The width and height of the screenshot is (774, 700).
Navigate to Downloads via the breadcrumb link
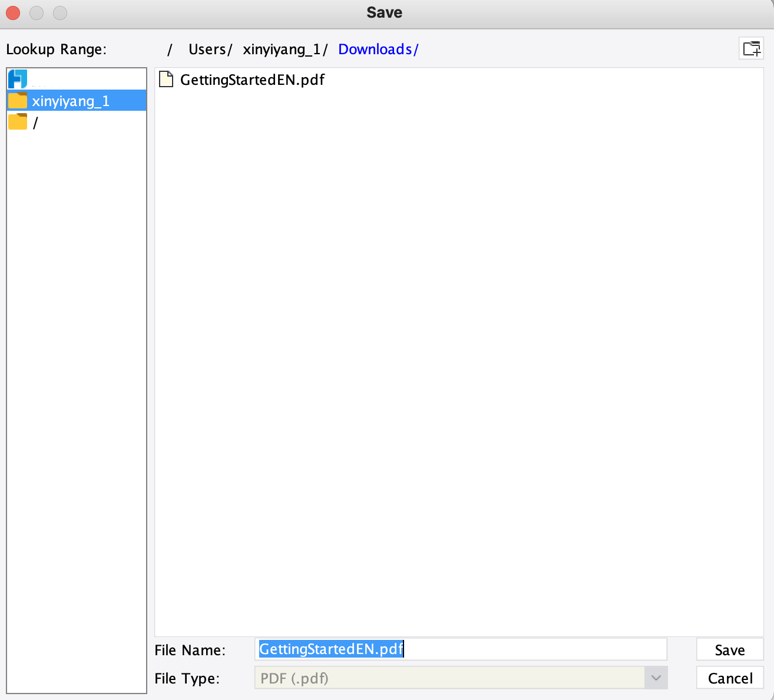point(378,49)
